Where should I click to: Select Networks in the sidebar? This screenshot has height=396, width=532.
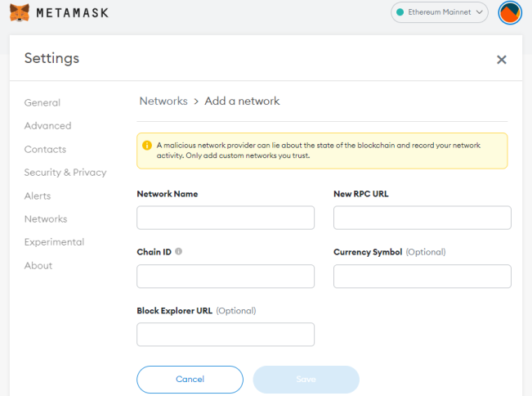coord(46,219)
